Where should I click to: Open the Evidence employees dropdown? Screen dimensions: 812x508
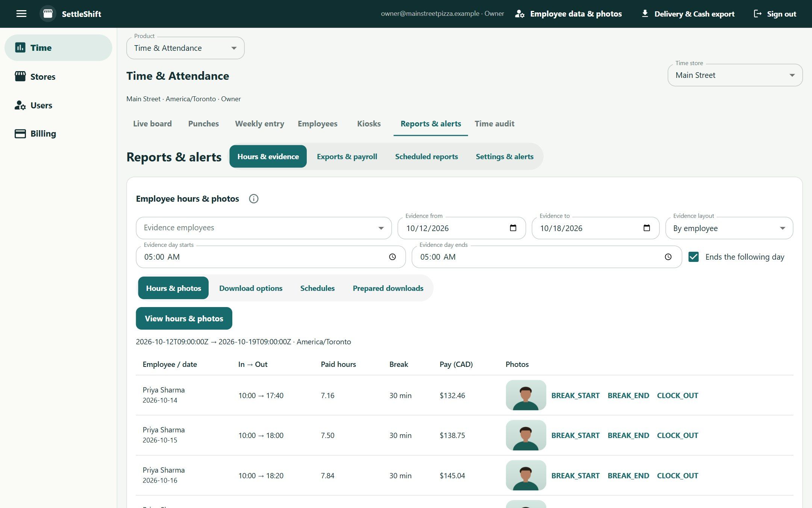pyautogui.click(x=264, y=228)
